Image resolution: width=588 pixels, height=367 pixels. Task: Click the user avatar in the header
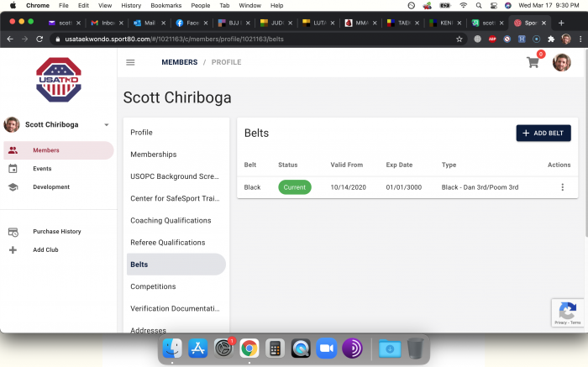561,62
